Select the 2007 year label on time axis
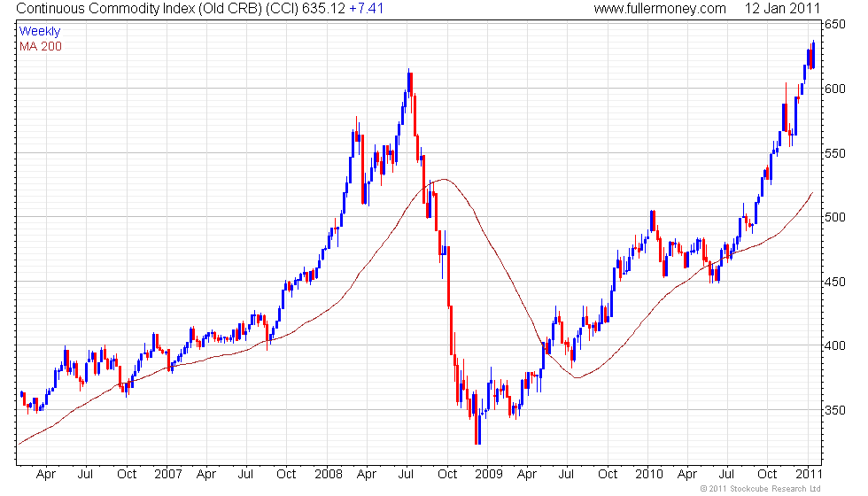 point(167,475)
